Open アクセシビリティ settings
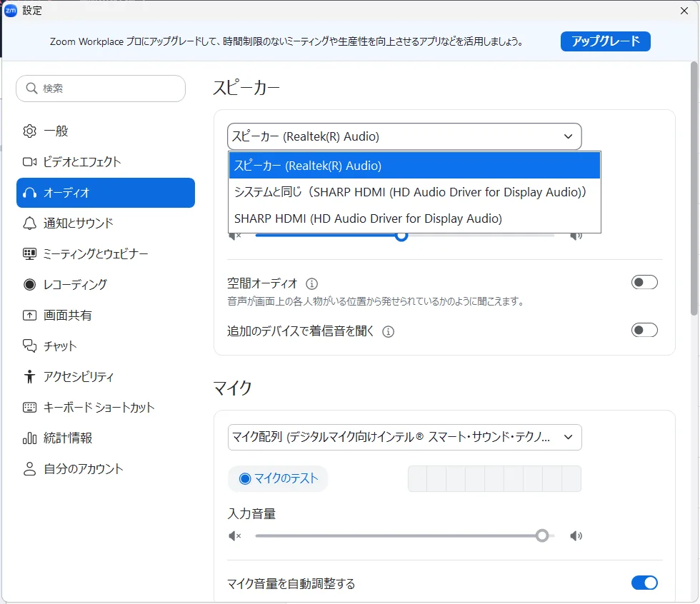Screen dimensions: 700x604 tap(106, 376)
